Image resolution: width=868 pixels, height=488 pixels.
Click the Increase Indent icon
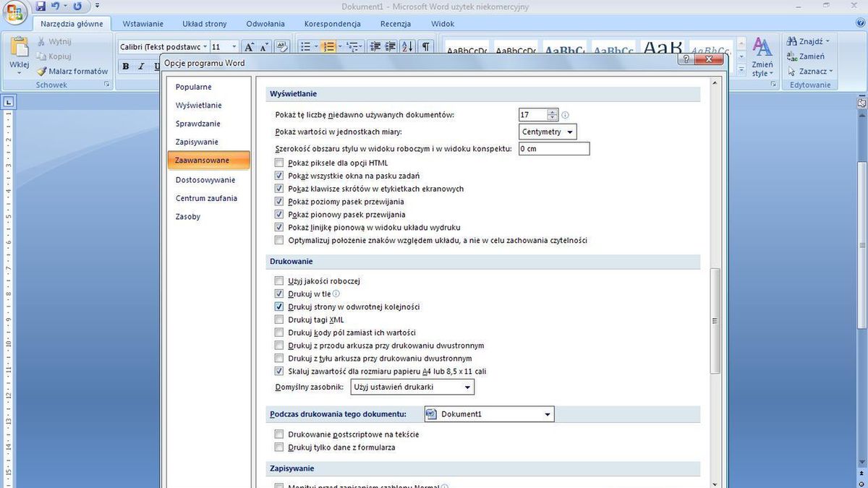pyautogui.click(x=391, y=46)
